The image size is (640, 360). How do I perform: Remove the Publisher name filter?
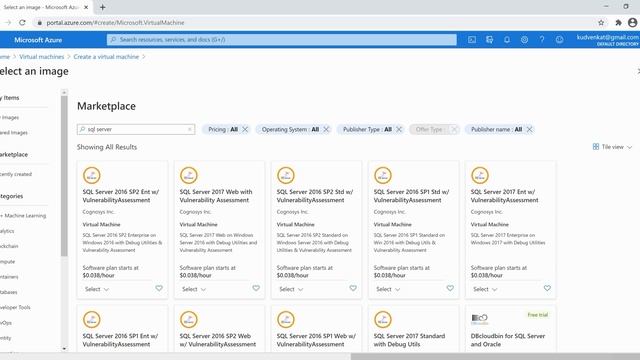point(529,129)
